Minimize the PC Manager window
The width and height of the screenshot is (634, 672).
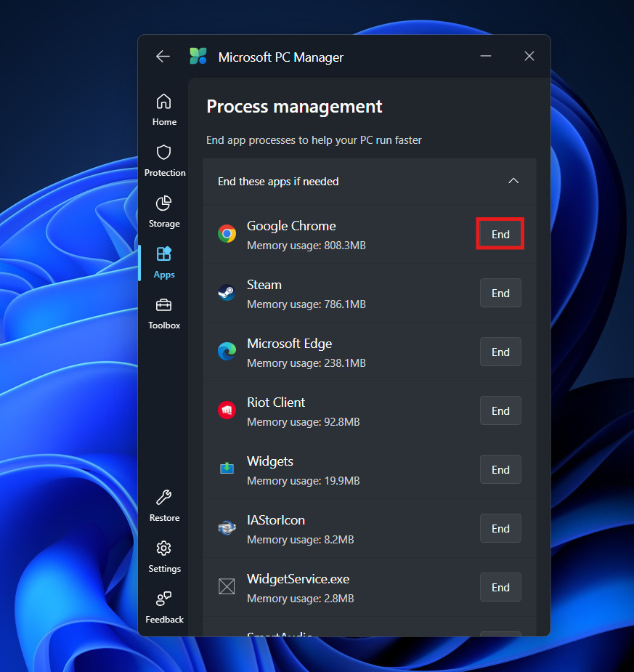tap(486, 57)
